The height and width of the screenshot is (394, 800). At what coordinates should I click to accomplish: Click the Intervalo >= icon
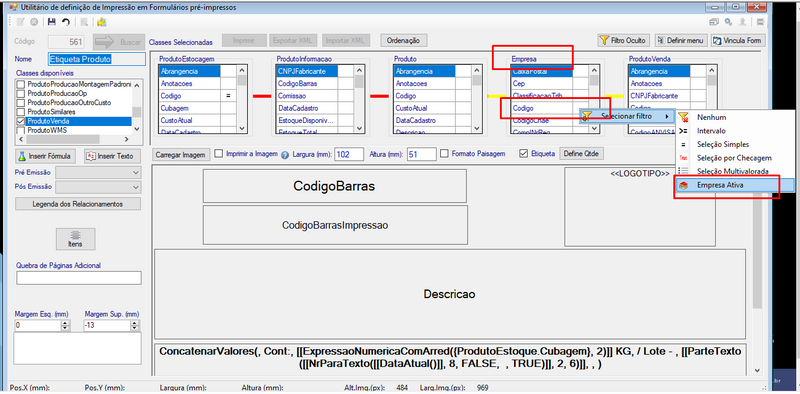pos(683,131)
